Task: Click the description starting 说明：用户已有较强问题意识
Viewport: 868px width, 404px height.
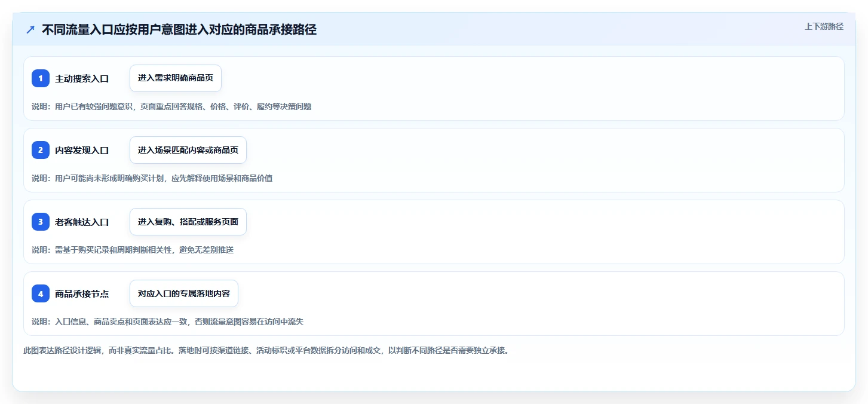Action: [171, 106]
